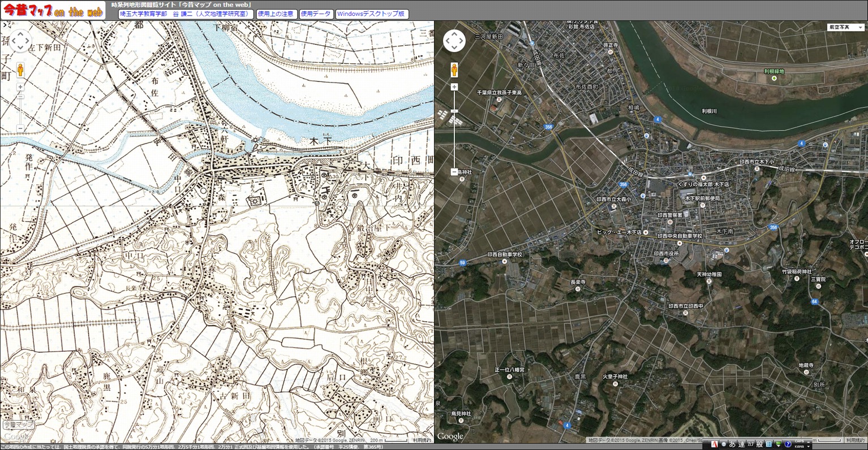Viewport: 868px width, 450px height.
Task: Click the 印西市役所 label on aerial map
Action: pos(666,254)
